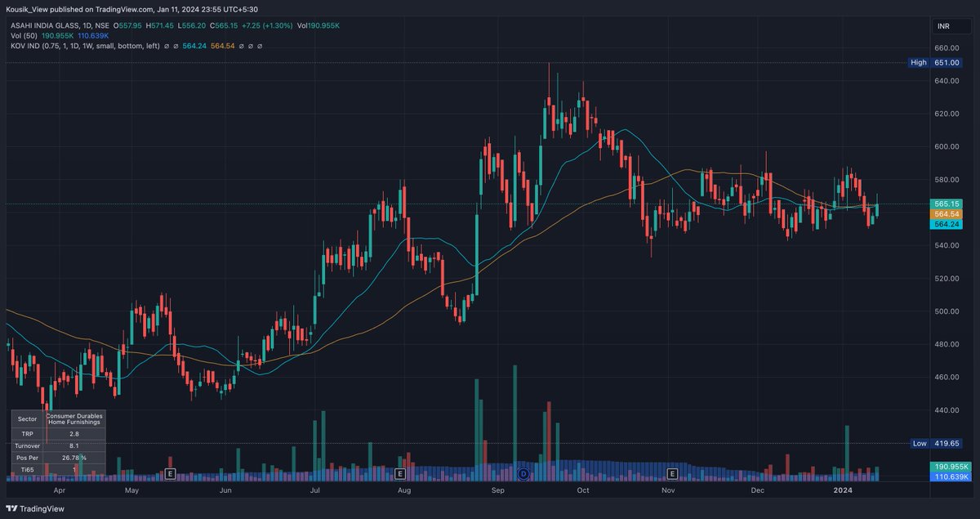Click the Turnover value 8.1
The image size is (980, 519).
click(x=74, y=445)
